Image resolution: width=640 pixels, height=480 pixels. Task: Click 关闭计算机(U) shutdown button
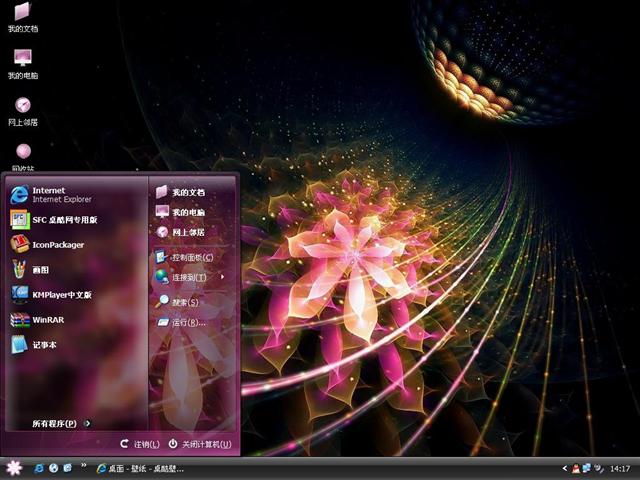199,444
